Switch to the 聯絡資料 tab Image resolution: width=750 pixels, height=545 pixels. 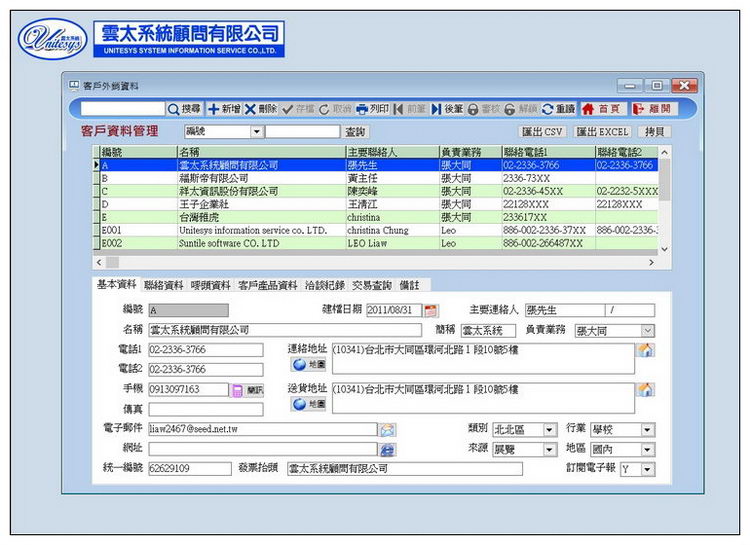tap(163, 285)
